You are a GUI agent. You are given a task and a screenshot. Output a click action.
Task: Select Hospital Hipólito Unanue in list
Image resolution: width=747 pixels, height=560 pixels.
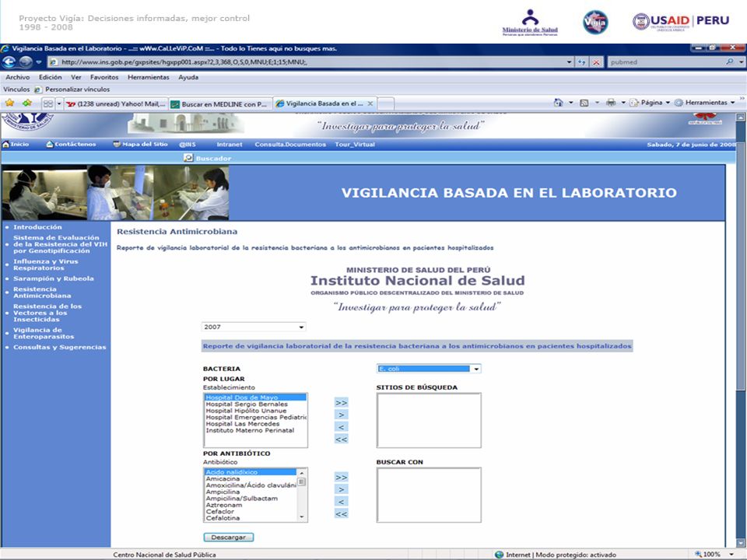click(x=247, y=411)
